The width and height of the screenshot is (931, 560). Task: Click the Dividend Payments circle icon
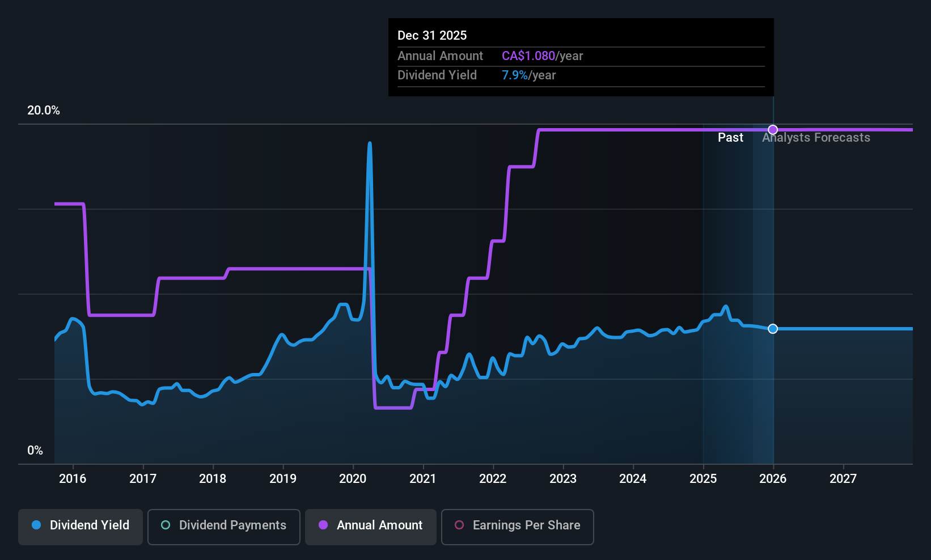(x=165, y=525)
